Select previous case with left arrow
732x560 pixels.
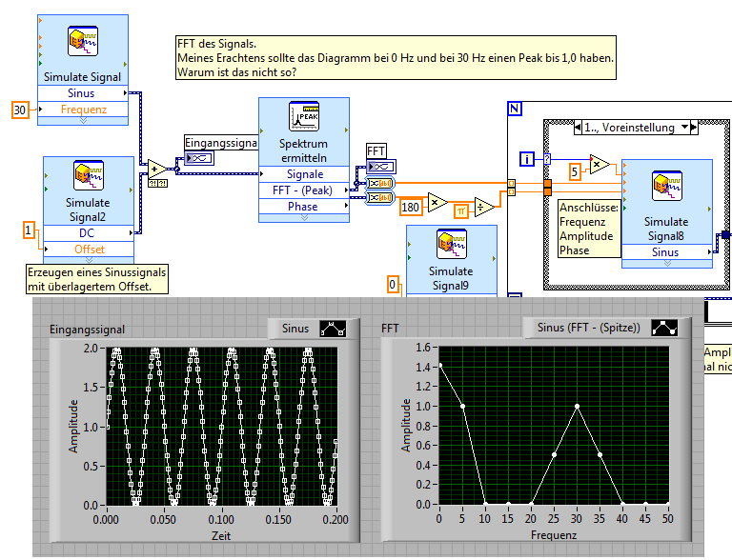coord(578,128)
